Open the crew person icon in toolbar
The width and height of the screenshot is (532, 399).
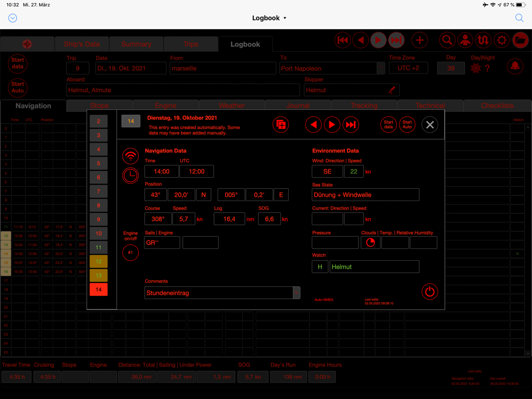tap(465, 40)
